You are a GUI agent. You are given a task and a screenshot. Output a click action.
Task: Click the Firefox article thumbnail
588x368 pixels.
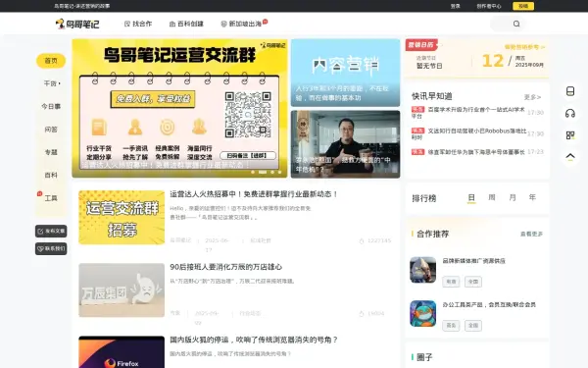122,352
